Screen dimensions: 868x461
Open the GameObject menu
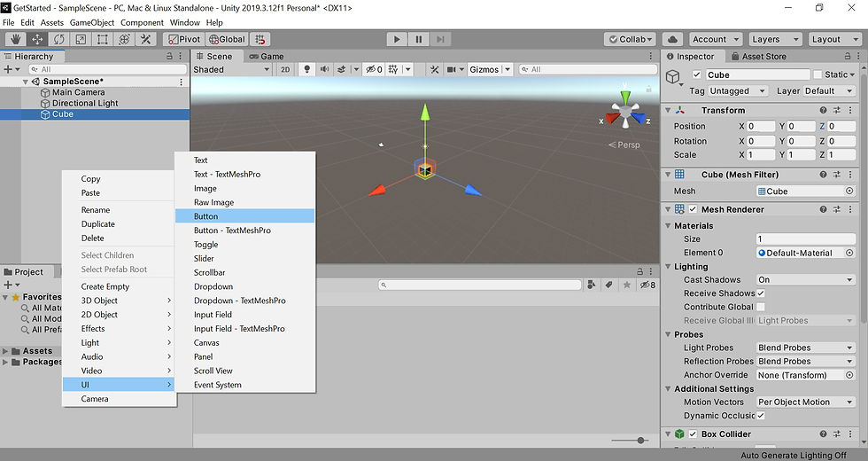(92, 23)
